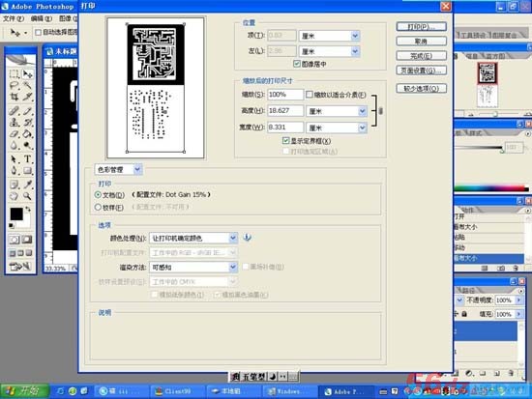Screen dimensions: 532x399
Task: Toggle the auto-select layer checkbox in options bar
Action: tap(39, 32)
